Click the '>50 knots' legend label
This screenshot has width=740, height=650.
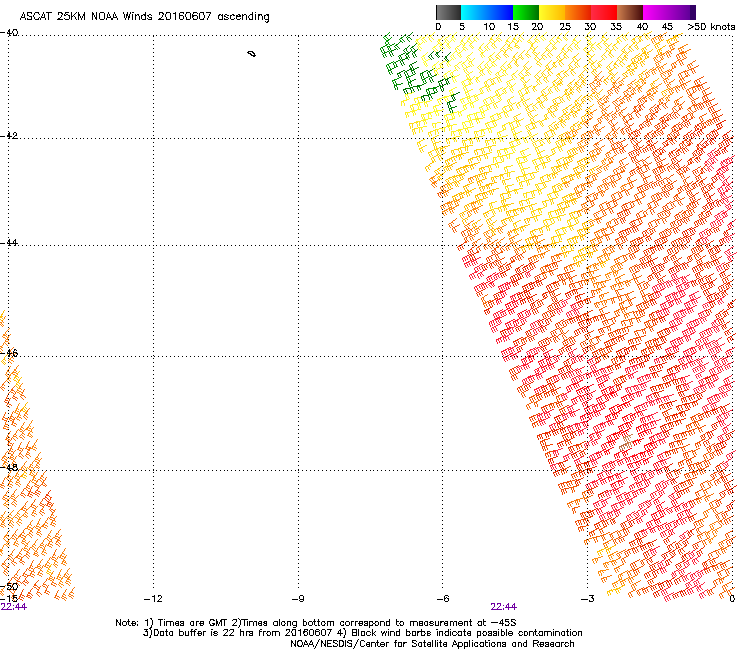[711, 27]
